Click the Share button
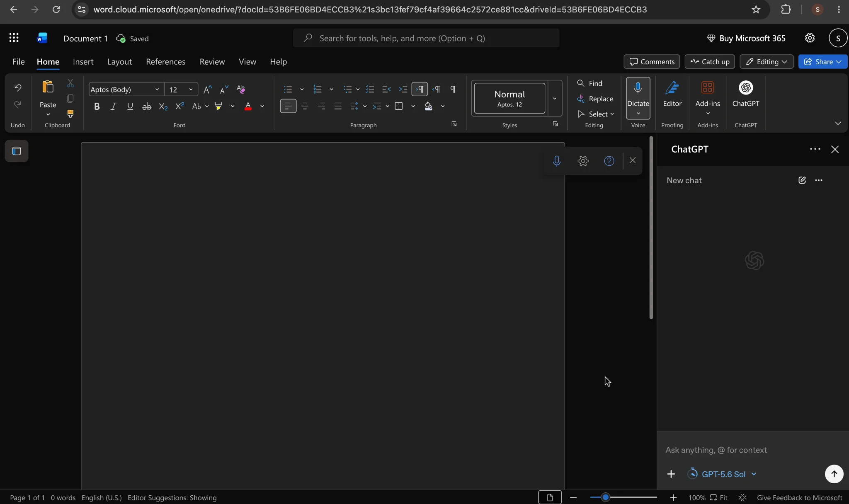 [822, 62]
